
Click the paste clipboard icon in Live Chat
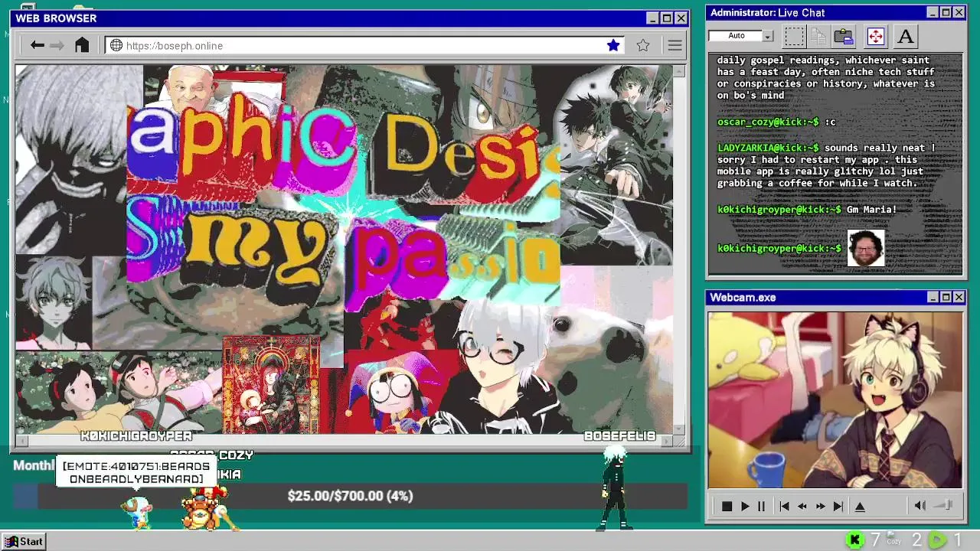pos(844,36)
